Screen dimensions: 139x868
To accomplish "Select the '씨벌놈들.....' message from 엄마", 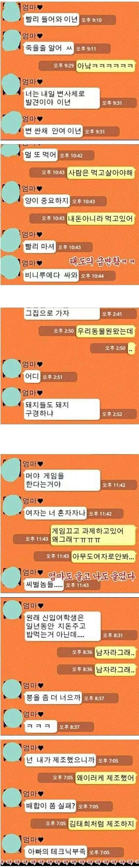I will pyautogui.click(x=44, y=585).
